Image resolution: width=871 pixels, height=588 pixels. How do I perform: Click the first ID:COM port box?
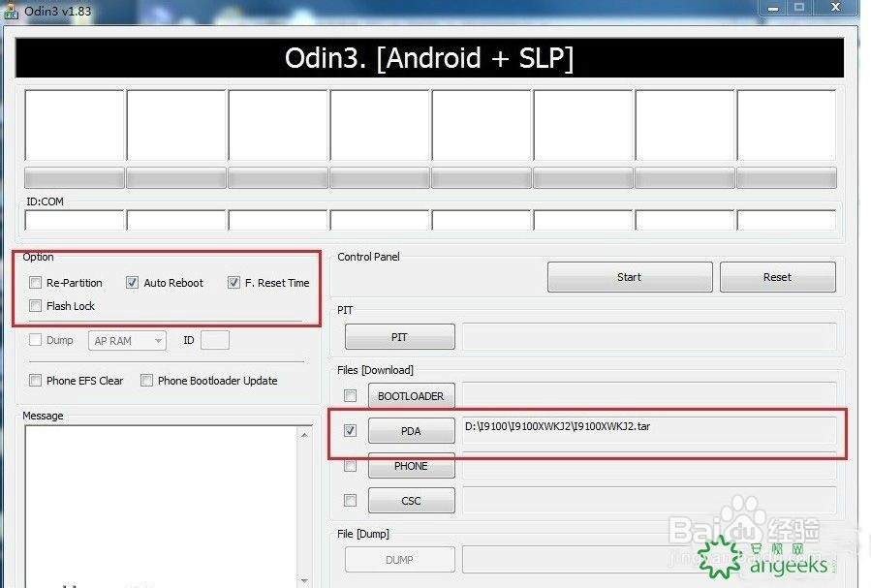tap(75, 220)
